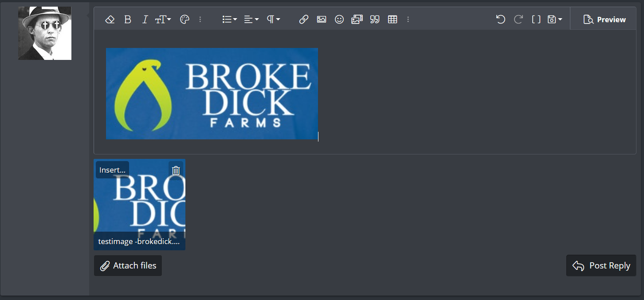The width and height of the screenshot is (644, 300).
Task: Open the smilies emoji picker
Action: click(339, 20)
